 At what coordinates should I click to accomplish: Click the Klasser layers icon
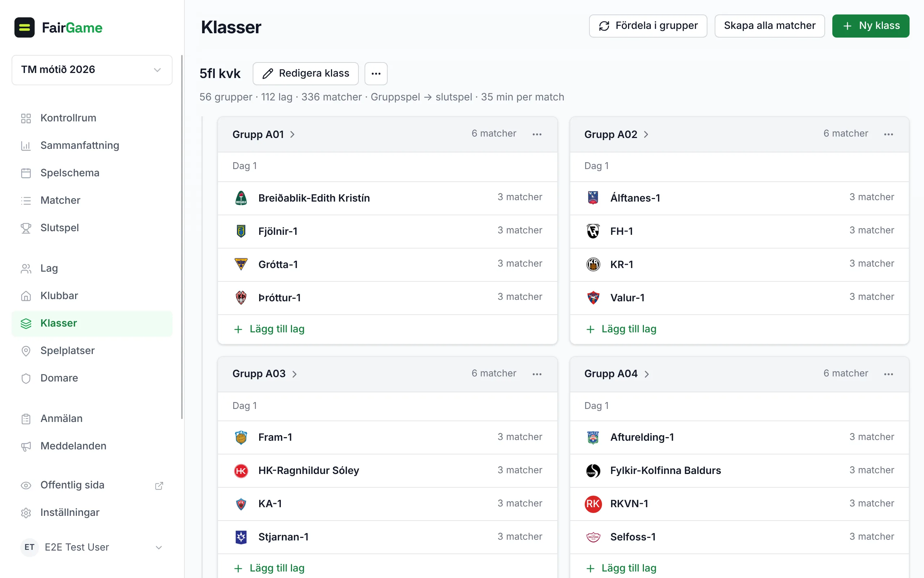coord(26,323)
